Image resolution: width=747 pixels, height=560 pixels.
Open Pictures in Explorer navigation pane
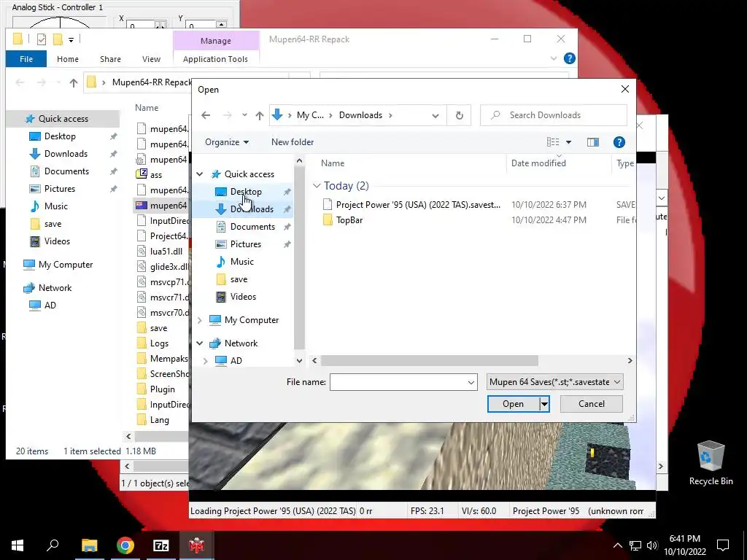coord(60,189)
